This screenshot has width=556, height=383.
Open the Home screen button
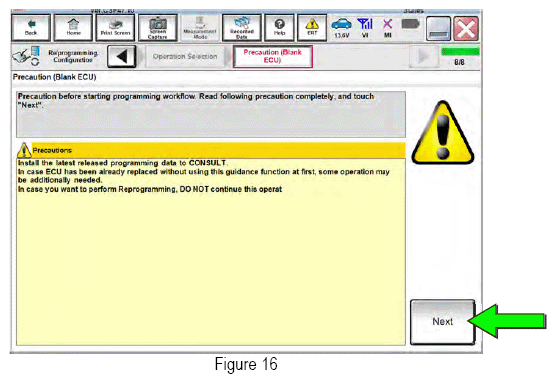point(73,28)
